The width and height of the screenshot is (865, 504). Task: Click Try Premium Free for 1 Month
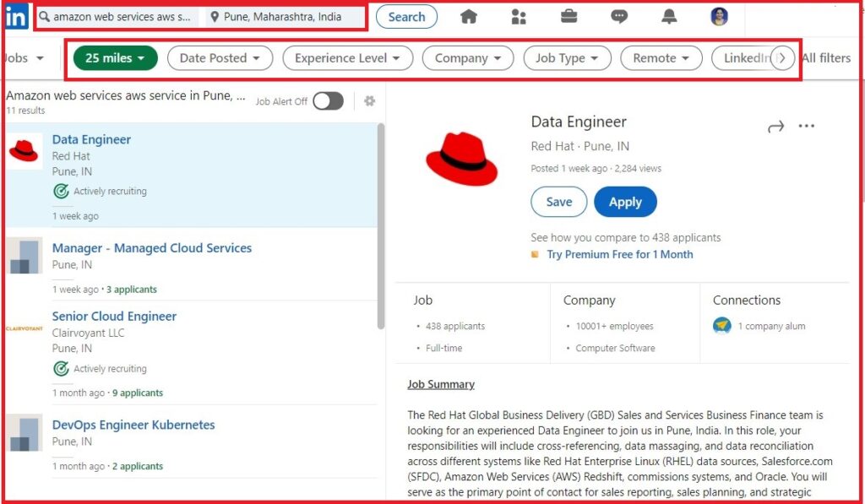[619, 254]
